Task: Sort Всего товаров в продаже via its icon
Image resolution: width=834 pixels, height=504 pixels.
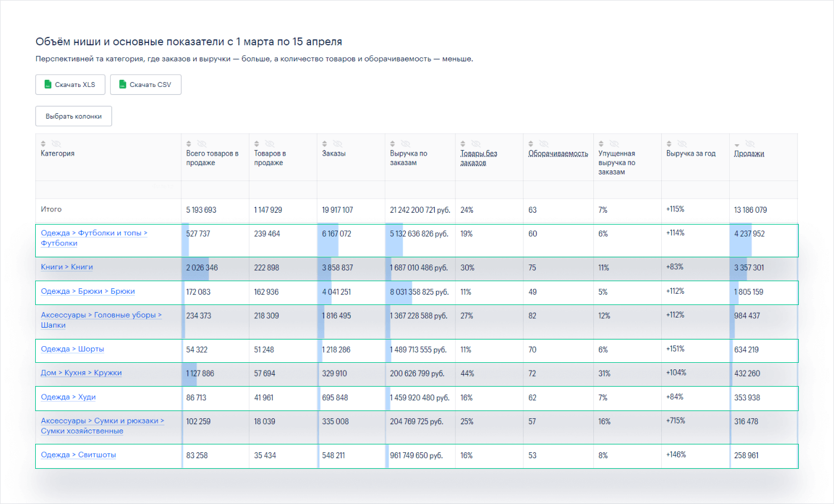Action: click(x=189, y=143)
